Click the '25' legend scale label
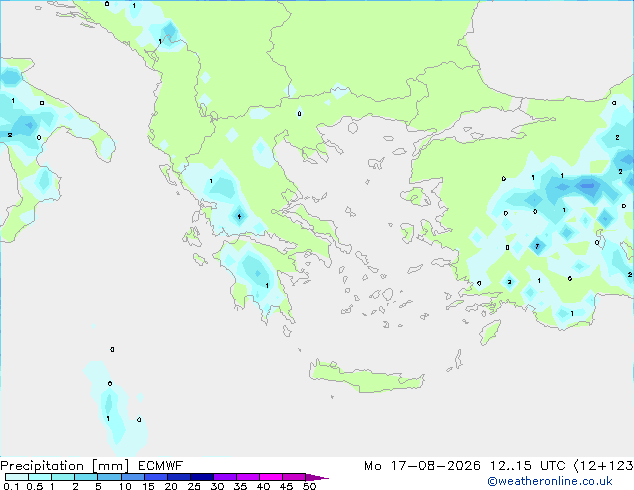The height and width of the screenshot is (490, 634). pos(194,486)
